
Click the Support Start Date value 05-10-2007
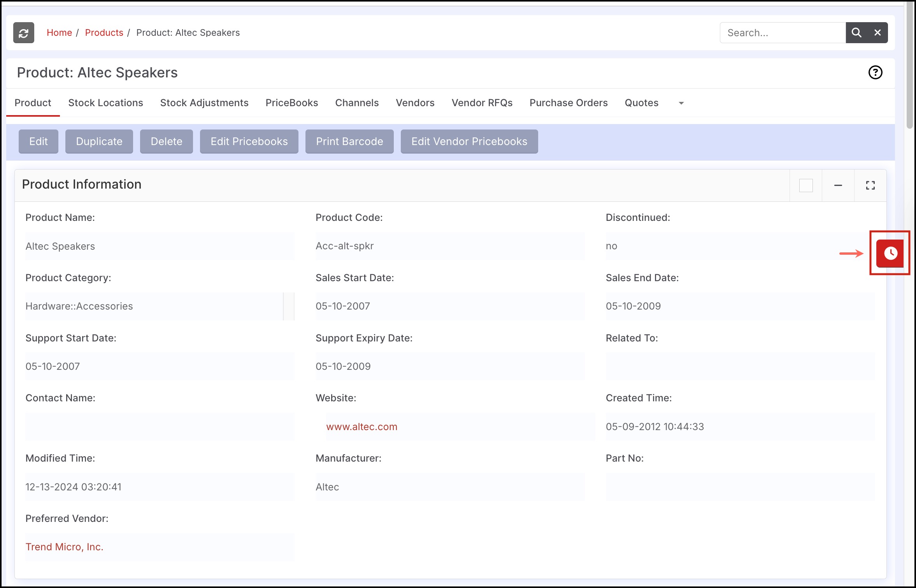53,366
